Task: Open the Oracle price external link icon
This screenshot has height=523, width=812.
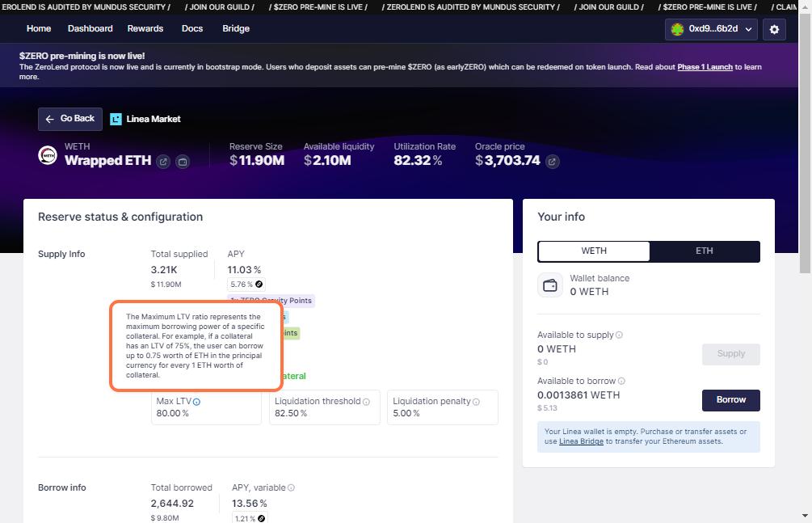Action: tap(553, 162)
